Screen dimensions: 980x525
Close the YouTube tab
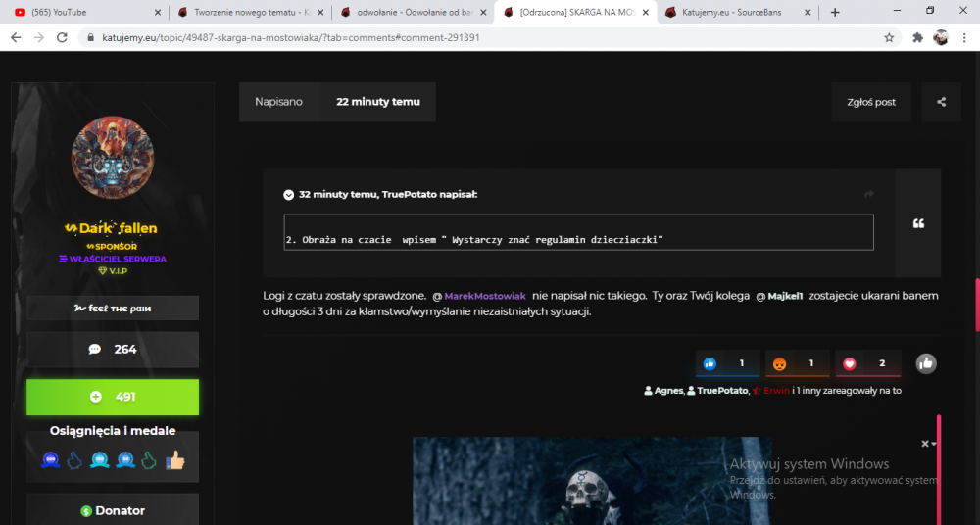pyautogui.click(x=158, y=12)
